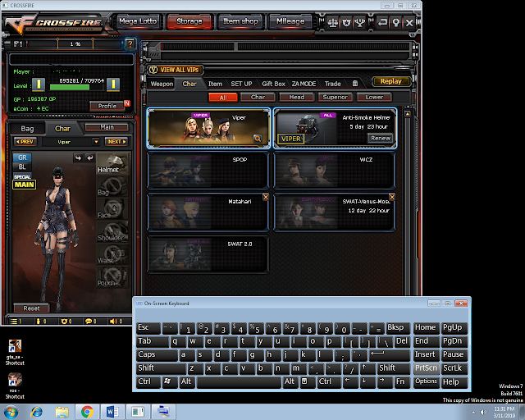The width and height of the screenshot is (525, 420).
Task: Toggle GR team view
Action: 22,157
